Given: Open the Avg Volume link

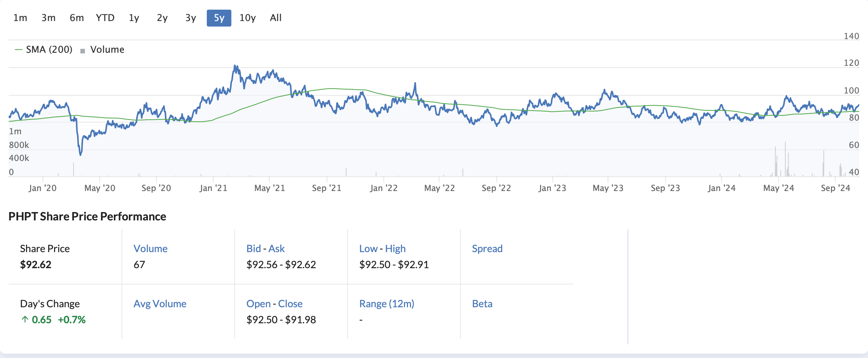Looking at the screenshot, I should click(x=160, y=304).
